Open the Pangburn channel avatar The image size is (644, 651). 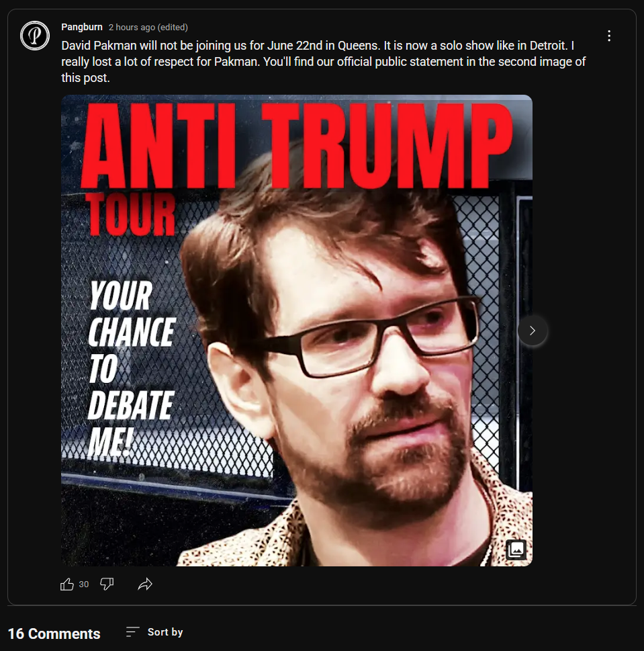point(35,36)
